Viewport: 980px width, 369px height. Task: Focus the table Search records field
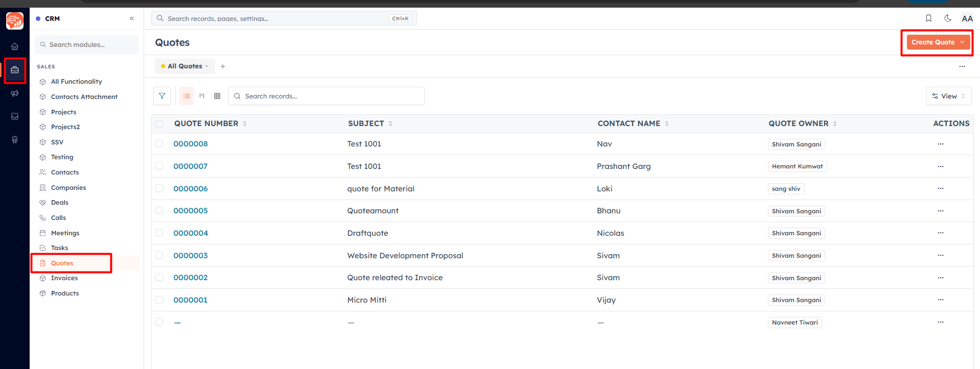[x=326, y=96]
